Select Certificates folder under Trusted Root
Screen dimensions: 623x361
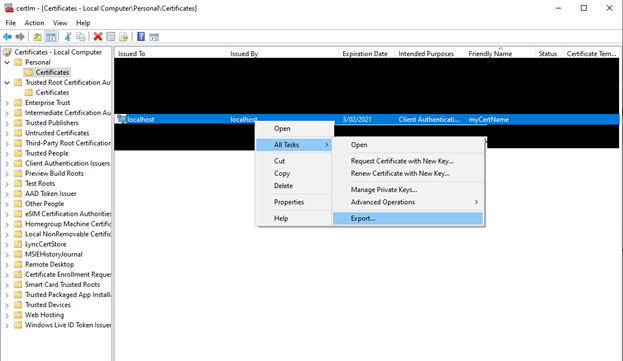click(x=52, y=93)
